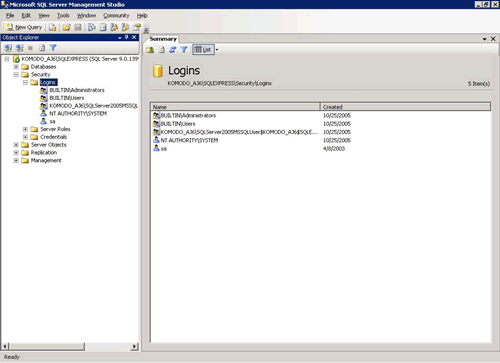Viewport: 500px width, 363px height.
Task: Sort by the Name column header
Action: [235, 107]
